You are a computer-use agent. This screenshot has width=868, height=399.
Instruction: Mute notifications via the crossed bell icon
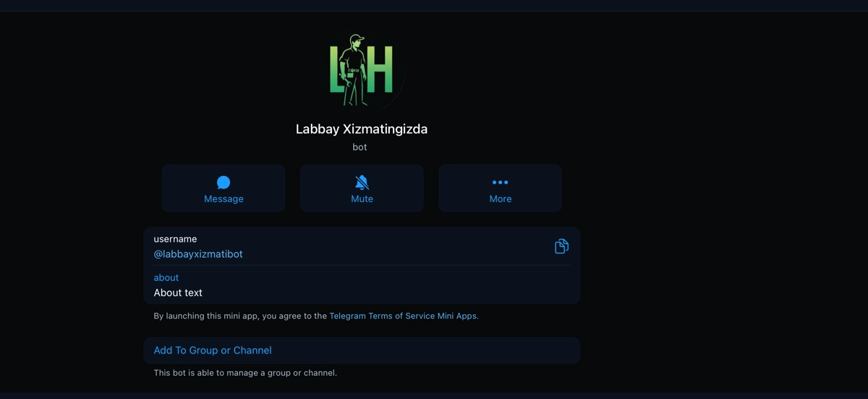coord(362,182)
